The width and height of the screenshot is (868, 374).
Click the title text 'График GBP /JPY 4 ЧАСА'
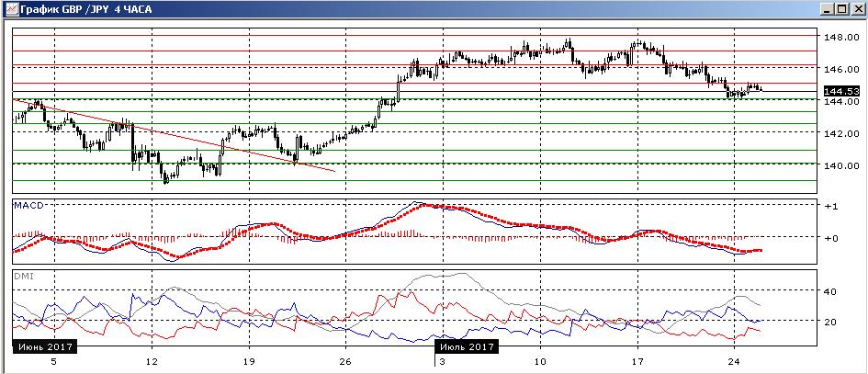coord(85,9)
